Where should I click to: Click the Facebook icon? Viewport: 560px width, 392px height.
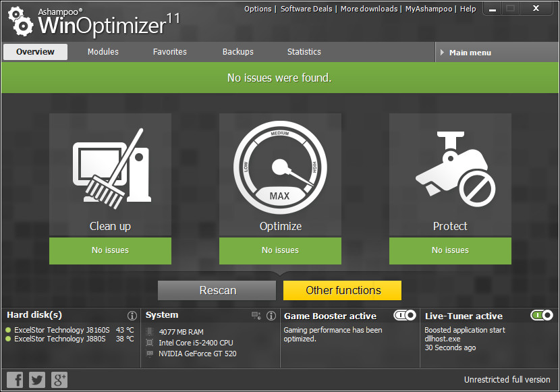click(x=15, y=379)
